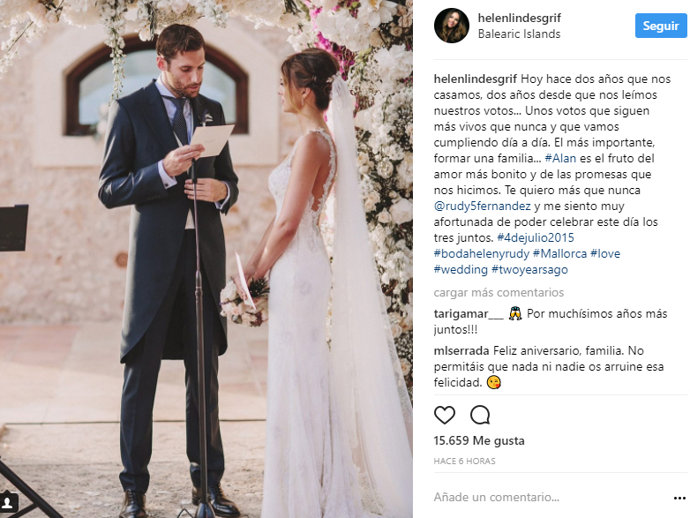Expand cargar más comentarios
The height and width of the screenshot is (518, 690).
coord(499,293)
